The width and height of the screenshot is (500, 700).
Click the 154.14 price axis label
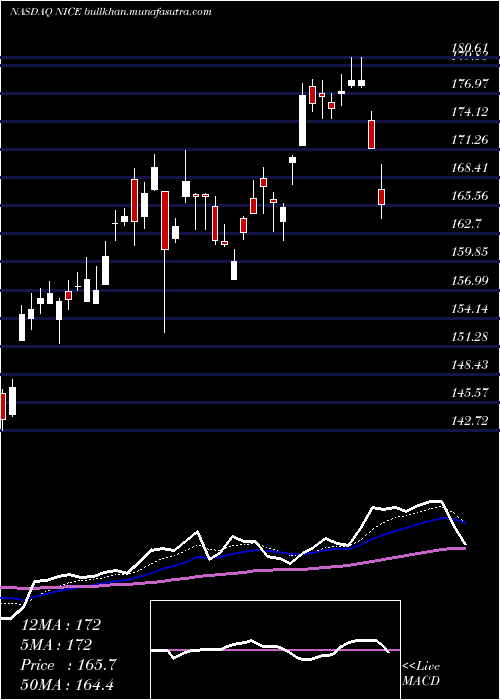click(470, 308)
